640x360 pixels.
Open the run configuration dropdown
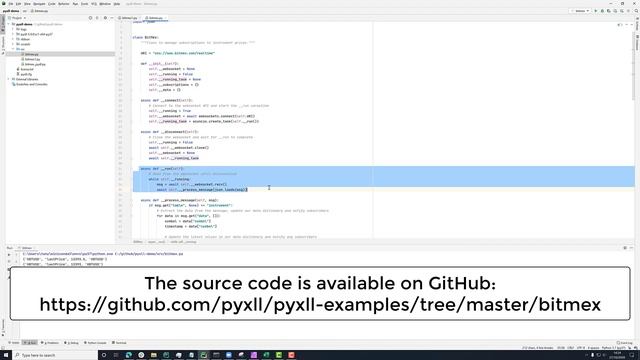pyautogui.click(x=580, y=11)
